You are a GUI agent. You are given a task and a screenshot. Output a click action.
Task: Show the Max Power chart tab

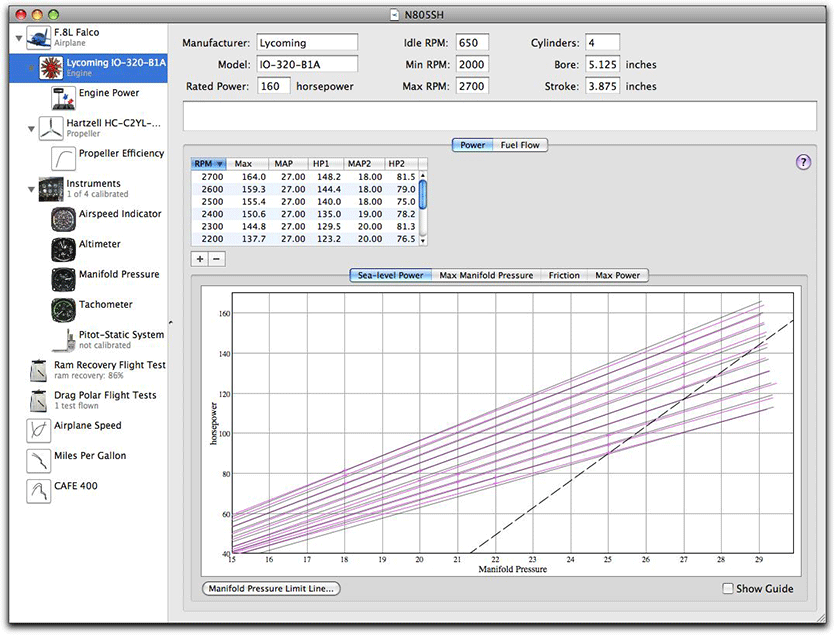pos(618,275)
